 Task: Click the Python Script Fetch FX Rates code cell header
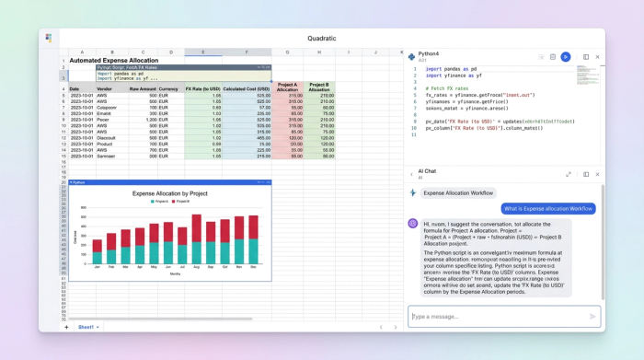184,67
